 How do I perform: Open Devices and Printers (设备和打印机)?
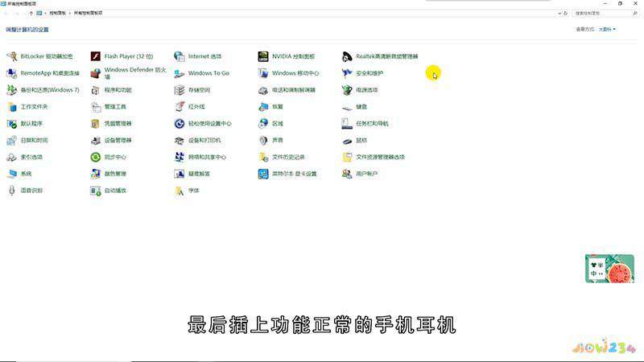(197, 140)
